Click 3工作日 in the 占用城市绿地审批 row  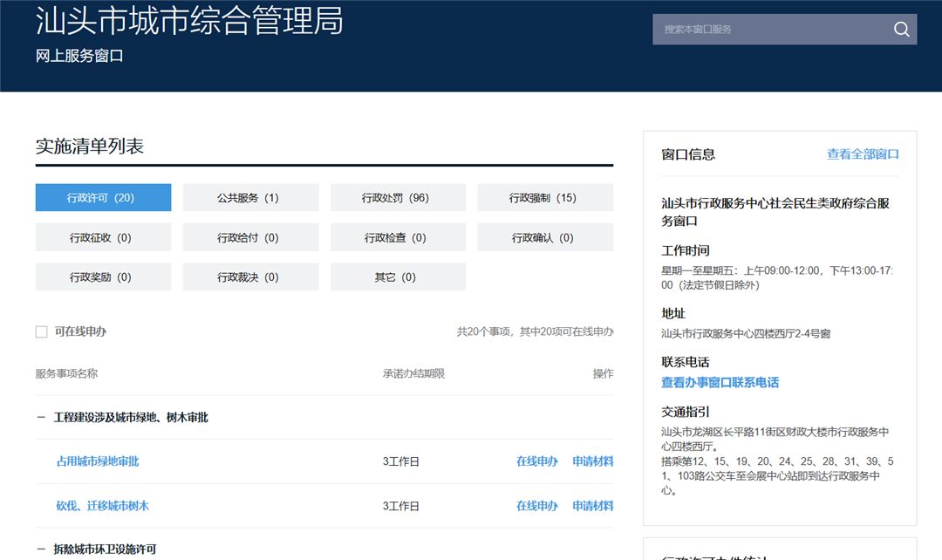click(400, 461)
